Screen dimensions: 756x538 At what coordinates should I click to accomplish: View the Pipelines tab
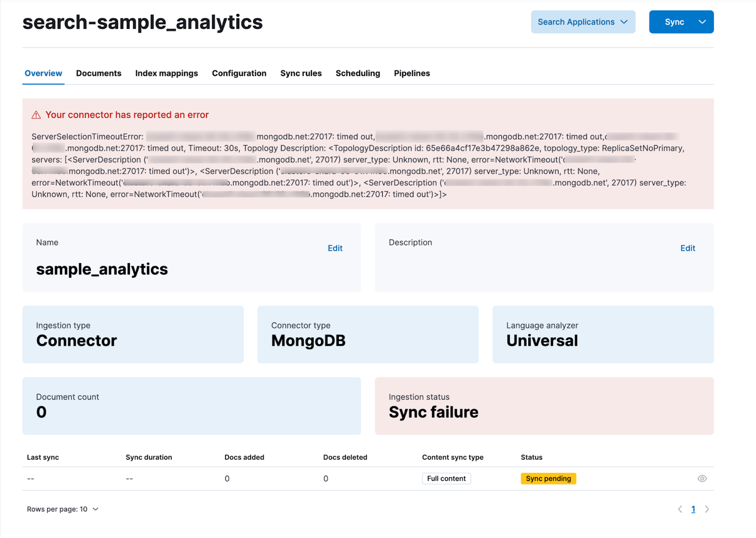[412, 73]
